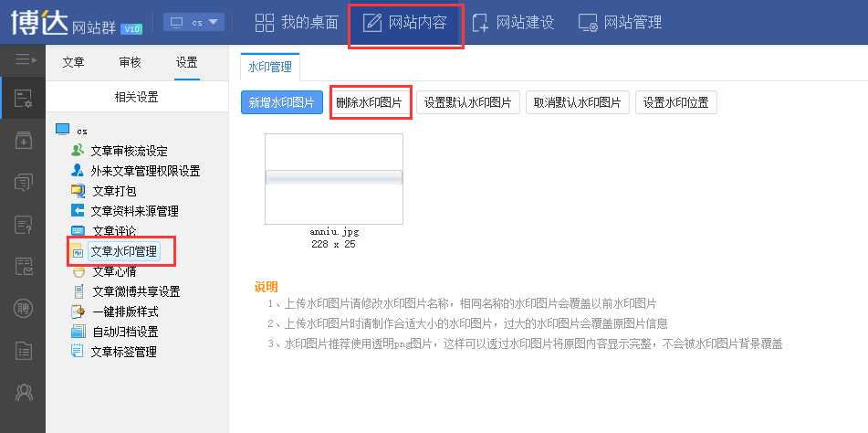The image size is (868, 433).
Task: Click 设置水印位置 button
Action: pos(675,102)
